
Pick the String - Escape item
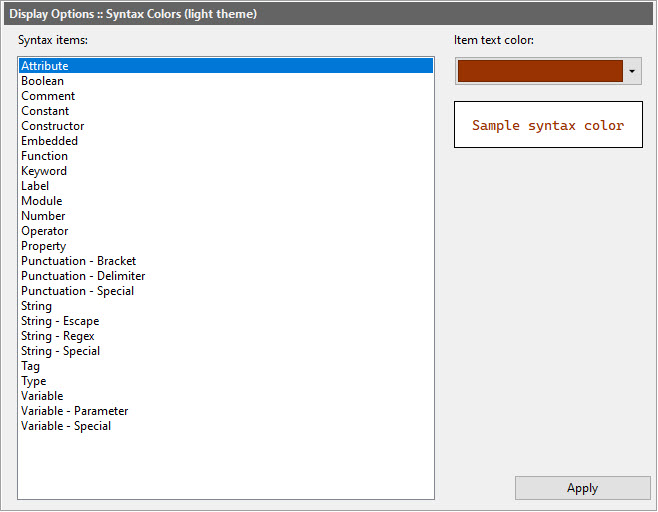tap(226, 321)
